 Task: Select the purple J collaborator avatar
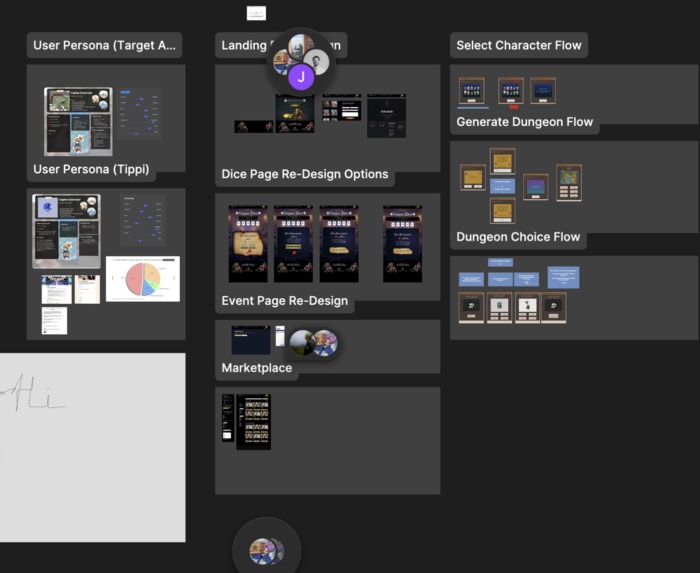tap(301, 77)
